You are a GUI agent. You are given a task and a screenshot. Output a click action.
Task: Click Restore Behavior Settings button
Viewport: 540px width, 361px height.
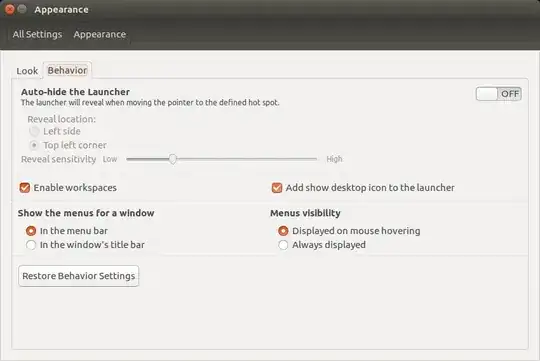coord(79,276)
